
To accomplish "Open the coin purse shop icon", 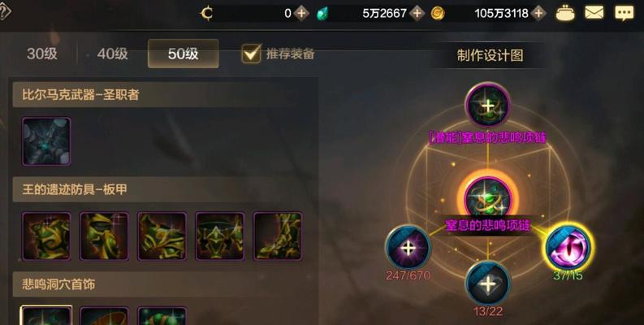I will coord(565,13).
